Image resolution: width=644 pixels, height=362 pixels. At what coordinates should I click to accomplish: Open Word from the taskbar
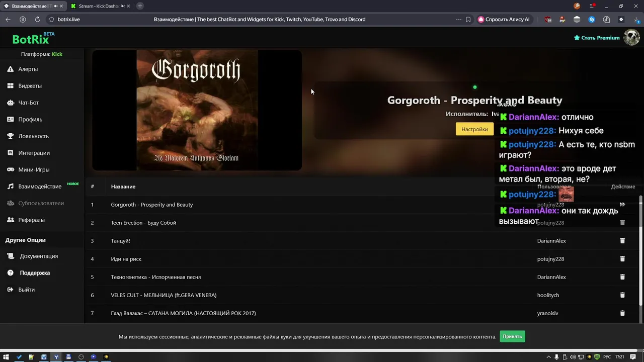[x=44, y=357]
